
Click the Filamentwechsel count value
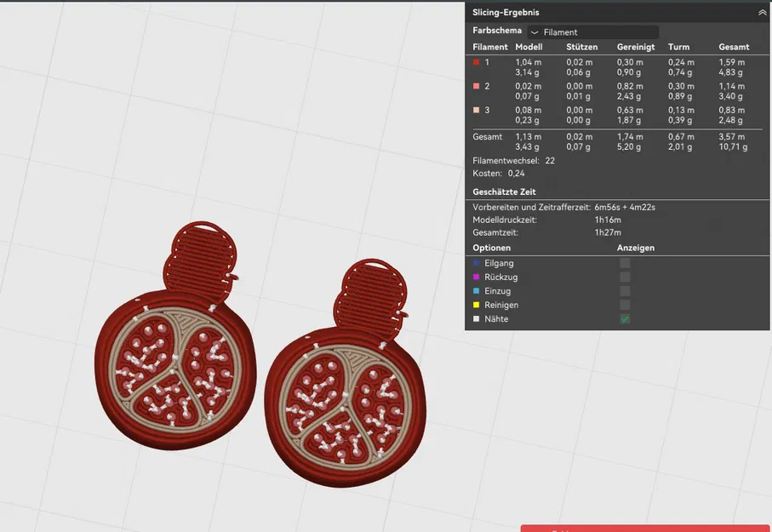tap(550, 160)
